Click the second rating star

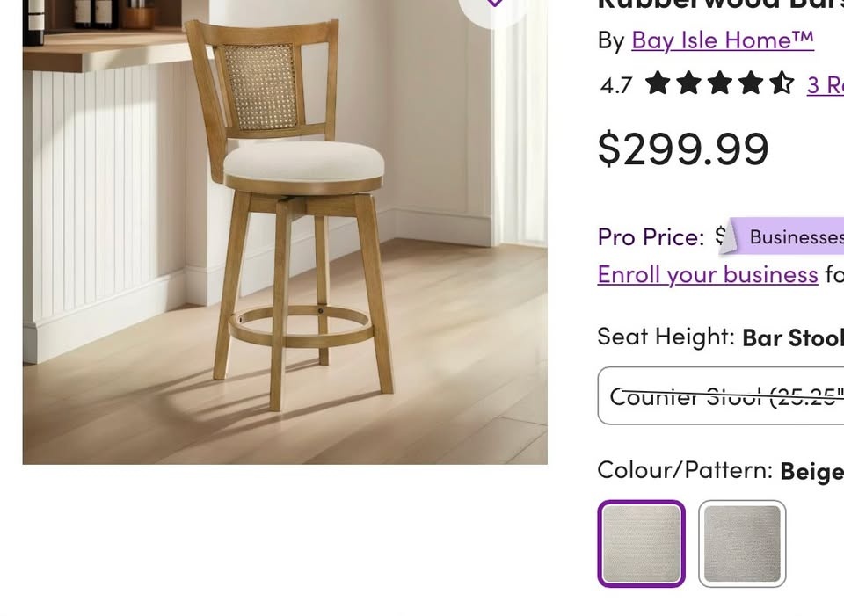coord(689,83)
